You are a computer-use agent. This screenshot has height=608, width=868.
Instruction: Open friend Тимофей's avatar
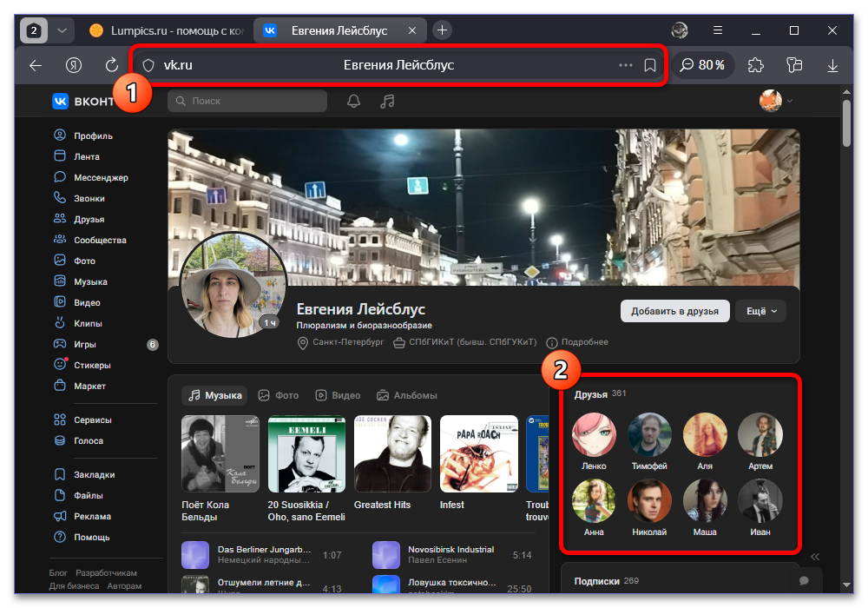(x=649, y=434)
